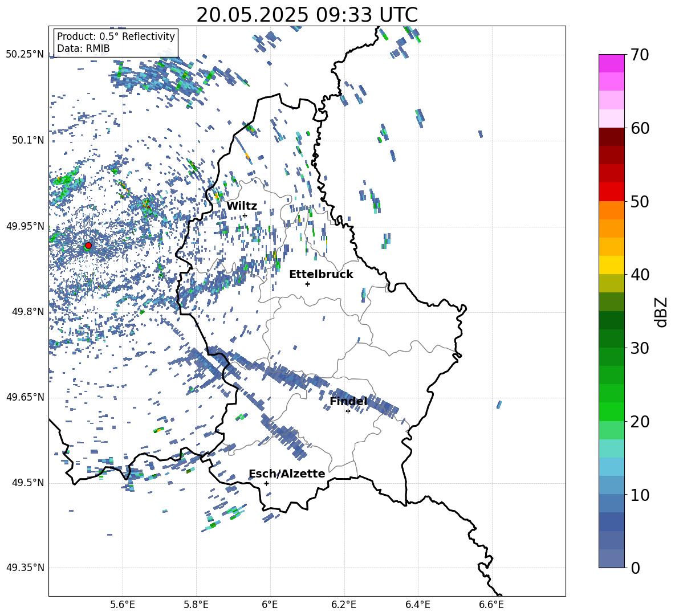The width and height of the screenshot is (675, 616).
Task: Select the Wiltz city label
Action: [242, 206]
